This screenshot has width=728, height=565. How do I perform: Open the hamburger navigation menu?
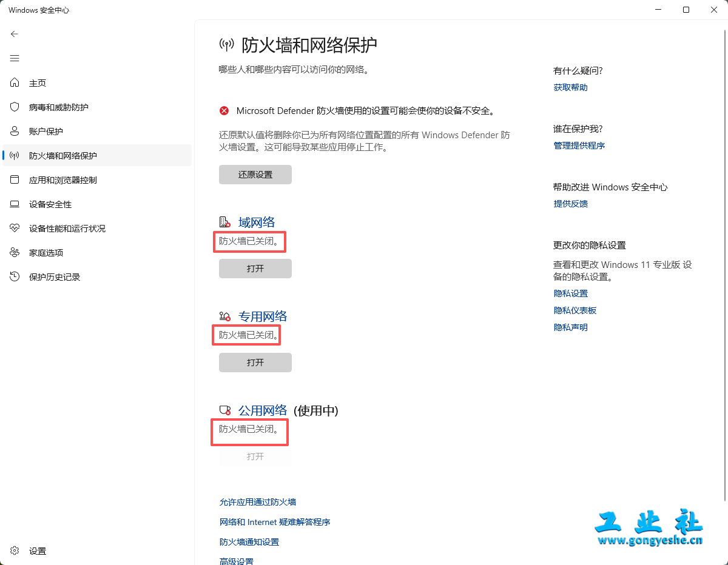[15, 58]
